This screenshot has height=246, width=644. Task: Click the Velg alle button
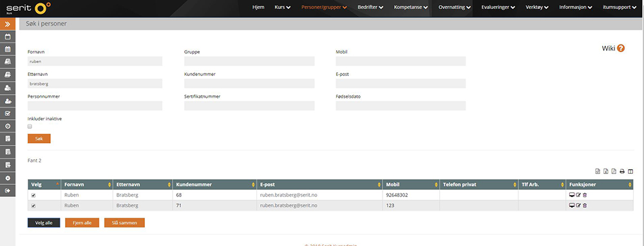(x=44, y=223)
